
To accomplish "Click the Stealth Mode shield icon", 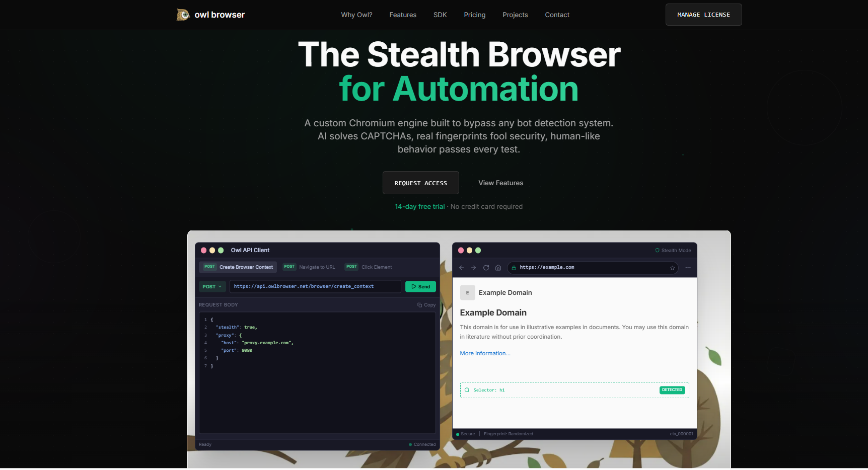I will (x=657, y=250).
